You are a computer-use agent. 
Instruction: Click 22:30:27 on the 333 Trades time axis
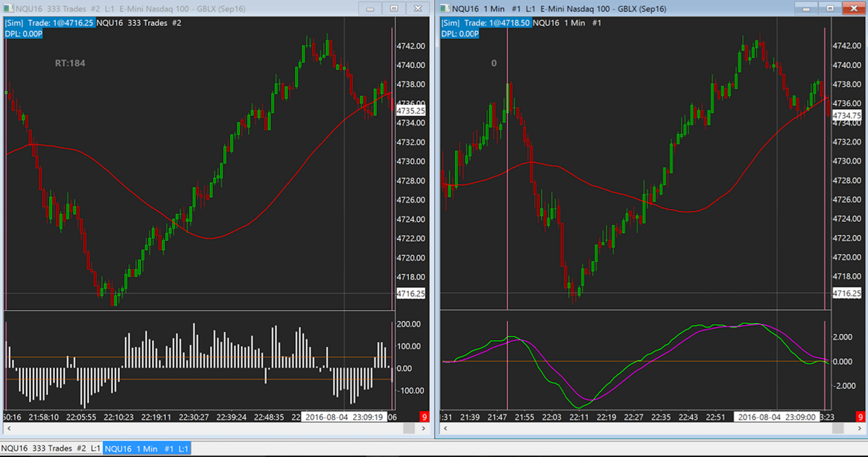(194, 417)
